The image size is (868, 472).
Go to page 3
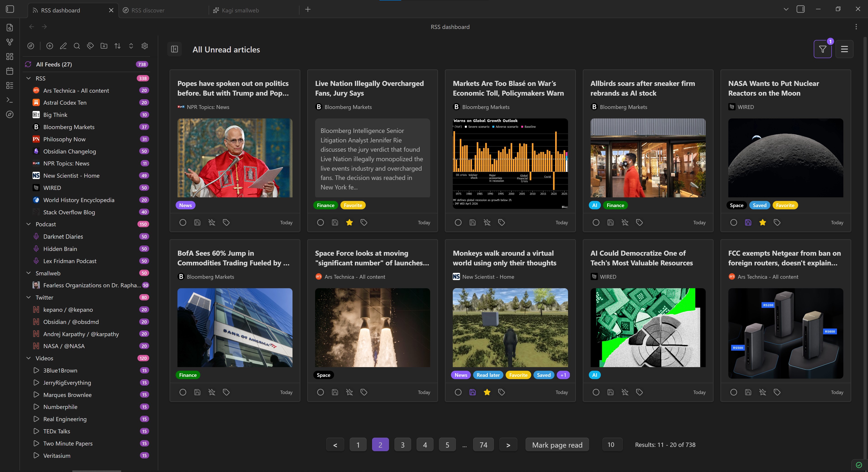pyautogui.click(x=403, y=445)
